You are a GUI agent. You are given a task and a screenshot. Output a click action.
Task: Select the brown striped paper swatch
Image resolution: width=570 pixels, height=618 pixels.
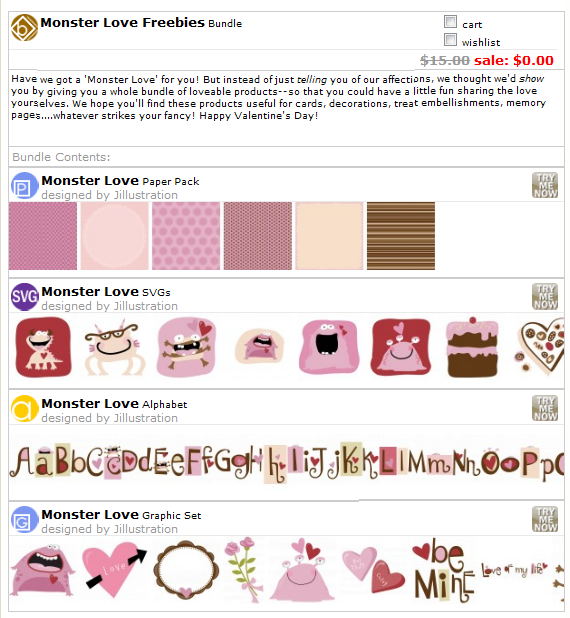[401, 236]
